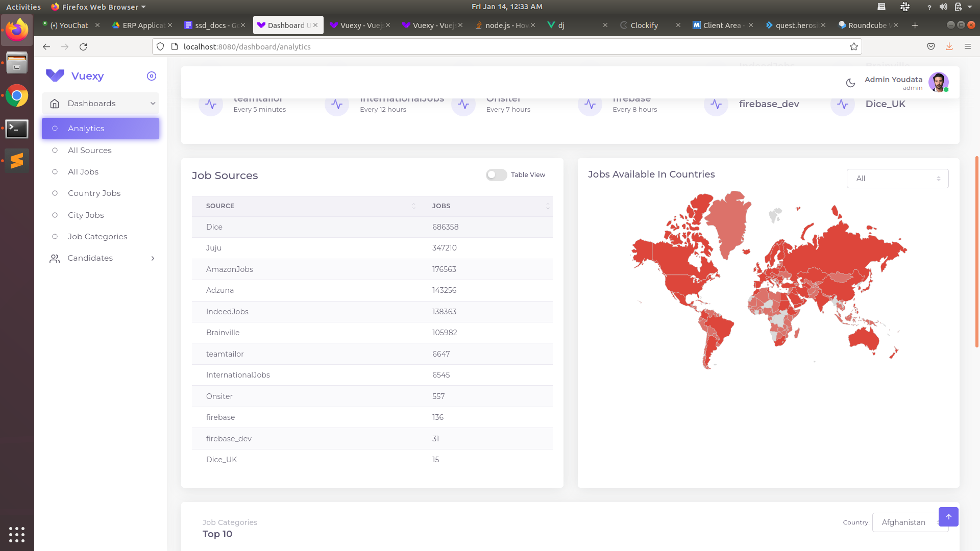The height and width of the screenshot is (551, 980).
Task: Open Sublime Text from the dock
Action: pos(17,161)
